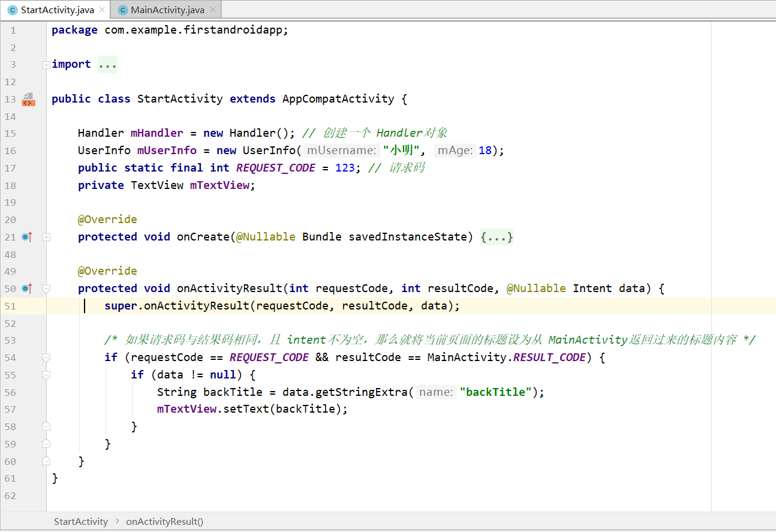Click the folded '{...}' body of onCreate
776x532 pixels.
tap(497, 237)
